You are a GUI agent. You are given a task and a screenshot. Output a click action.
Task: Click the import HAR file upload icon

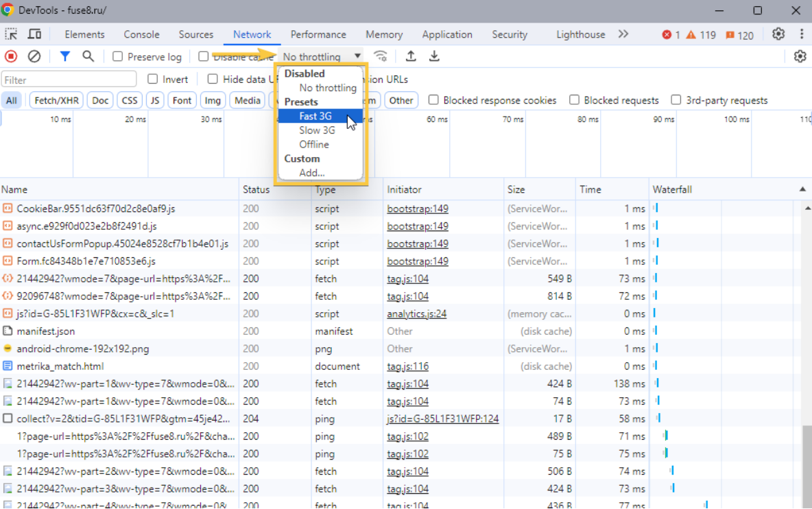pyautogui.click(x=411, y=56)
